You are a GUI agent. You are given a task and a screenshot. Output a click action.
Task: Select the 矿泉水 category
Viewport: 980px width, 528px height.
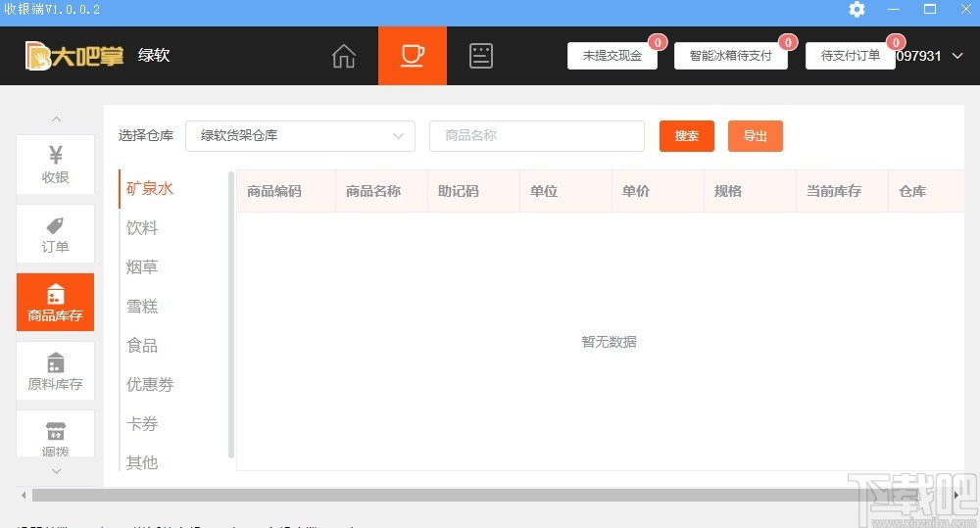click(x=150, y=188)
